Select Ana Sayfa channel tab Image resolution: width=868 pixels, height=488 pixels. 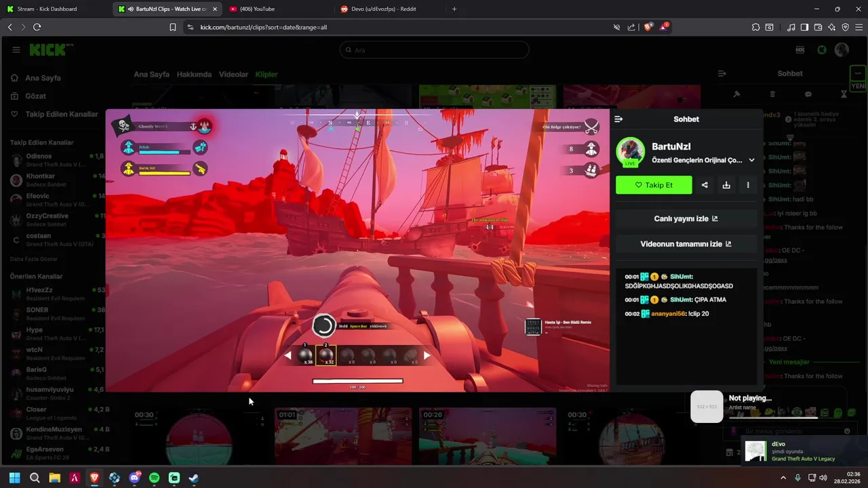pyautogui.click(x=151, y=75)
